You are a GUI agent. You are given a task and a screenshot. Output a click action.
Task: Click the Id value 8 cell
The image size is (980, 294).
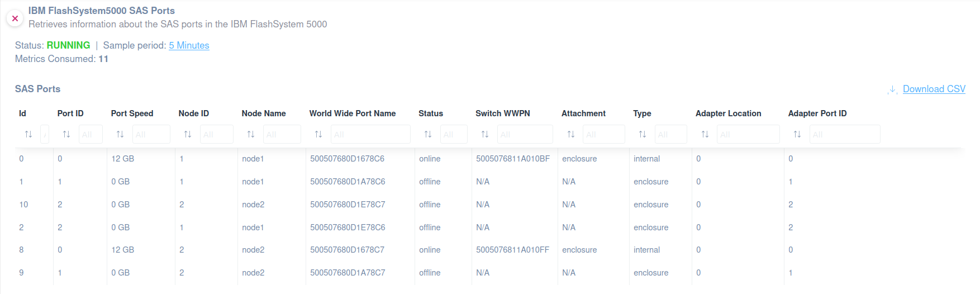pyautogui.click(x=21, y=250)
